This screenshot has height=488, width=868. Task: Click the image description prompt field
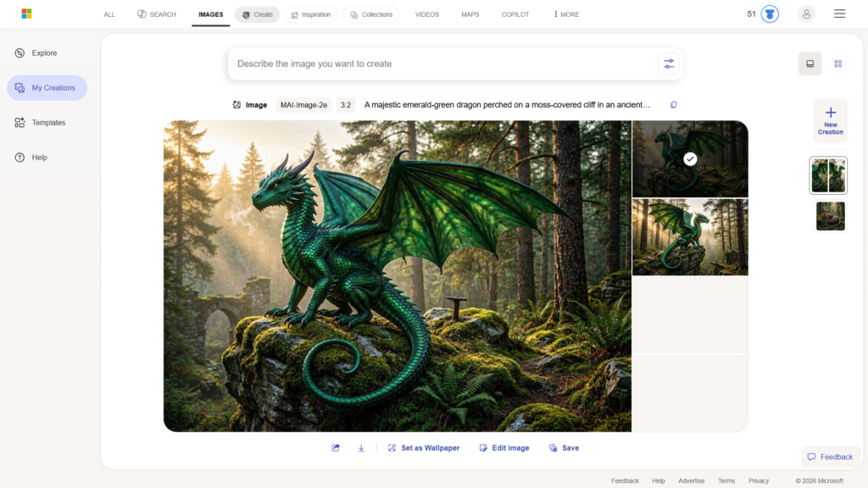(442, 64)
